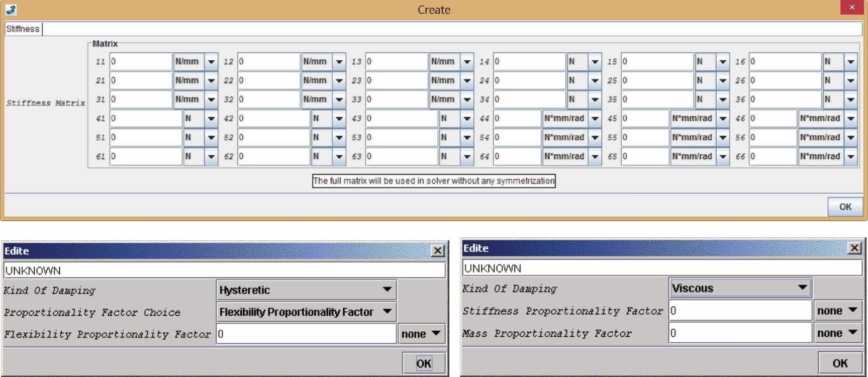Close the Viscous damping Edite dialog

point(854,248)
